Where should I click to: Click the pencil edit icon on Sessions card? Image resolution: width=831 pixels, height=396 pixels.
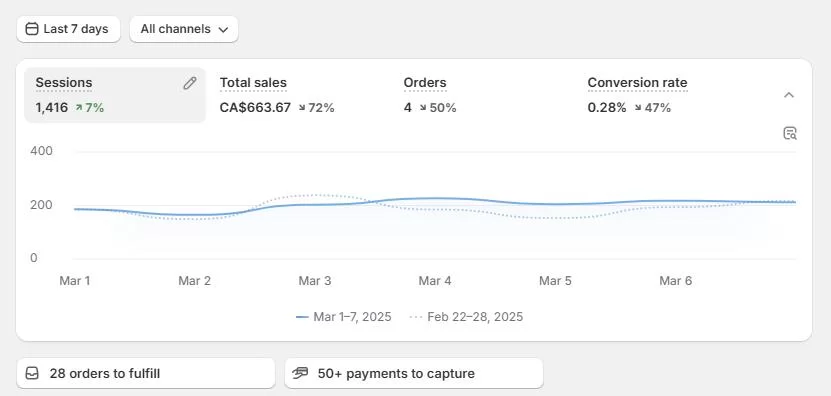point(190,83)
